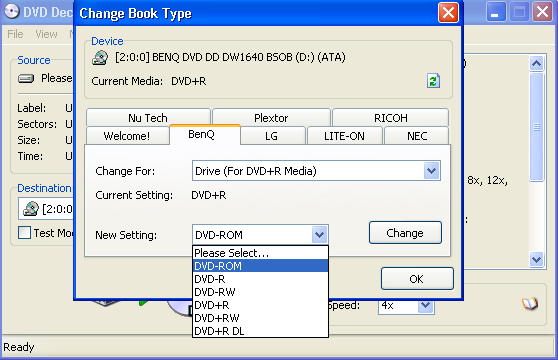The image size is (558, 360).
Task: Click scroll down arrow in main window panel
Action: click(536, 259)
